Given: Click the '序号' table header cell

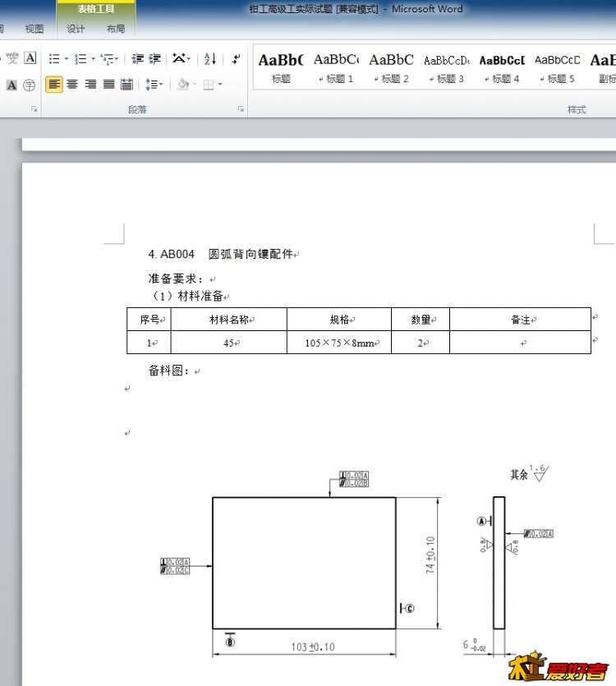Looking at the screenshot, I should [149, 320].
